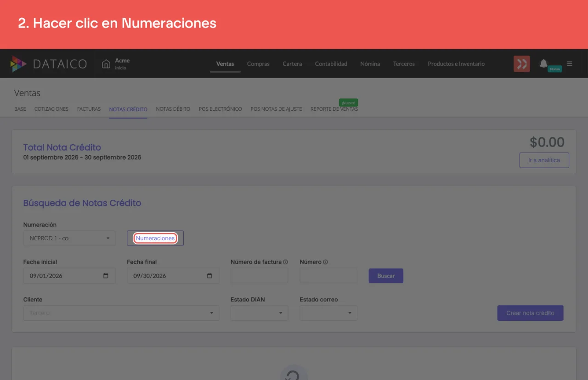Open the Acme home icon
Viewport: 588px width, 380px height.
click(106, 64)
